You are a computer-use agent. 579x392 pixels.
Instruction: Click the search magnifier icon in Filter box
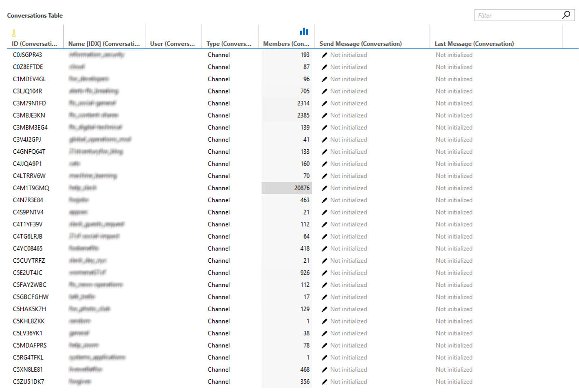pos(566,15)
